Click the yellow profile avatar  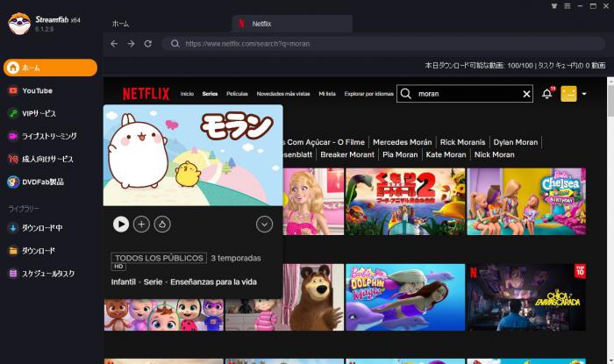tap(568, 94)
